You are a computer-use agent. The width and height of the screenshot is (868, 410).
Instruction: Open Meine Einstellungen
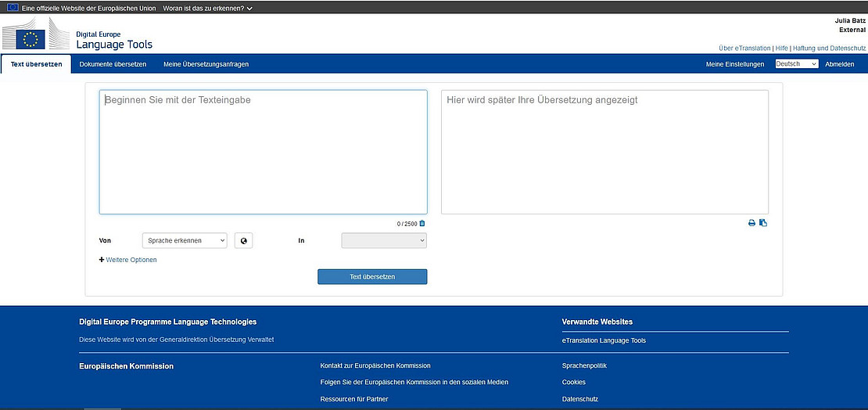(734, 64)
